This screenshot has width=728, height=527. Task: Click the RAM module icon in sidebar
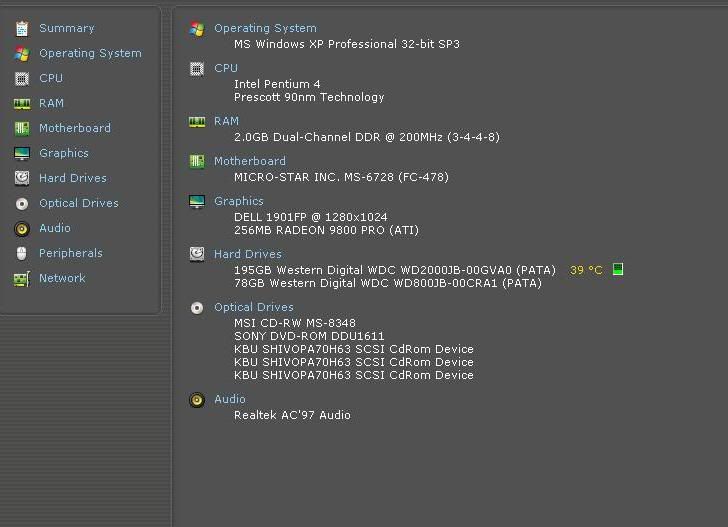click(21, 103)
